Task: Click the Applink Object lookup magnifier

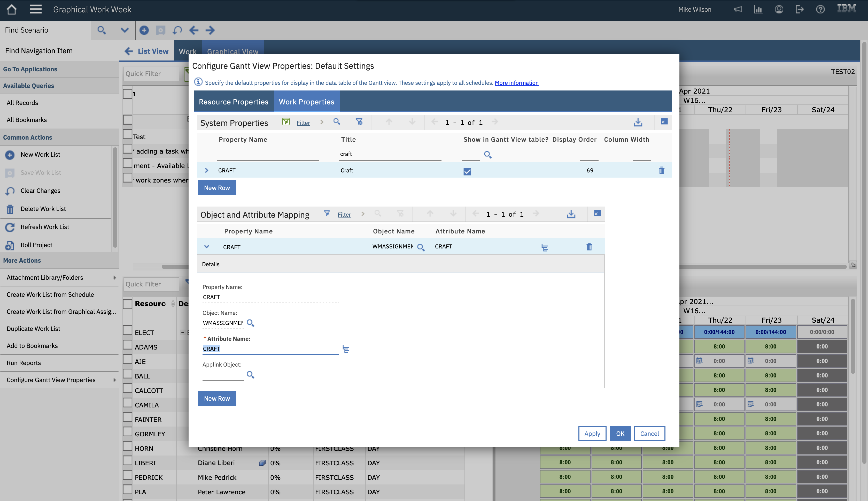Action: point(250,375)
